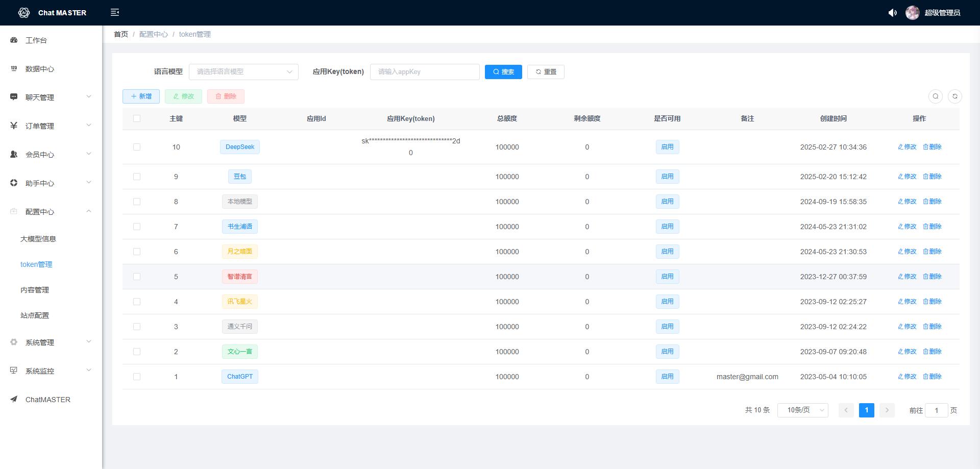Open 内容管理 submenu item
Image resolution: width=980 pixels, height=469 pixels.
[35, 290]
